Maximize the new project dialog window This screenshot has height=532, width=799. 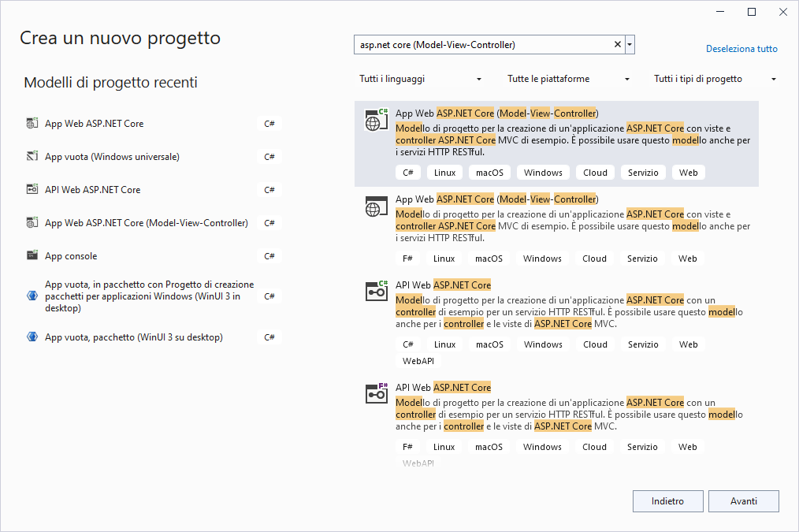point(752,12)
